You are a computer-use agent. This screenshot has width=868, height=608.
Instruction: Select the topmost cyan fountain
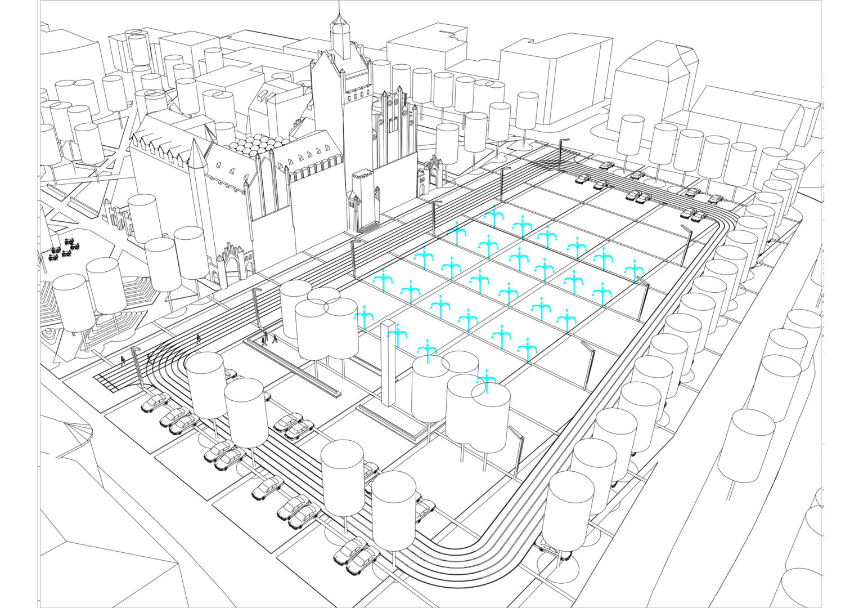pyautogui.click(x=493, y=216)
